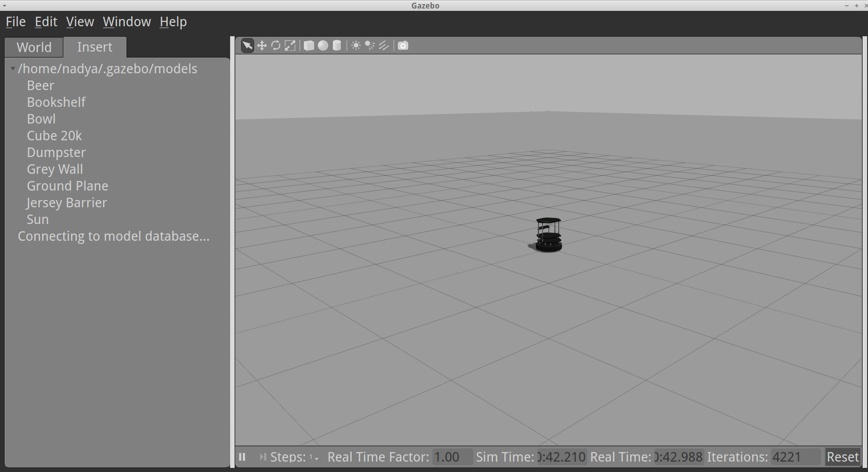The height and width of the screenshot is (472, 868).
Task: Pause the simulation
Action: (242, 457)
